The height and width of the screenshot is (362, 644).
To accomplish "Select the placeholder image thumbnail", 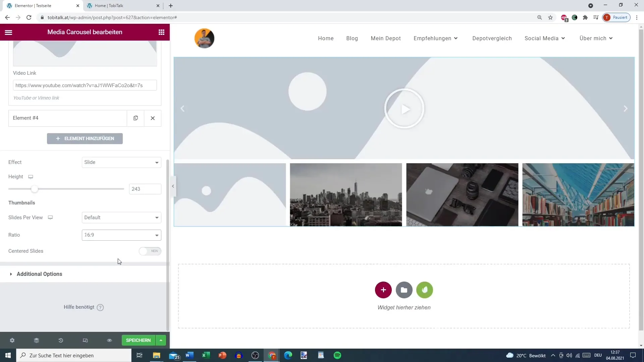I will [230, 195].
